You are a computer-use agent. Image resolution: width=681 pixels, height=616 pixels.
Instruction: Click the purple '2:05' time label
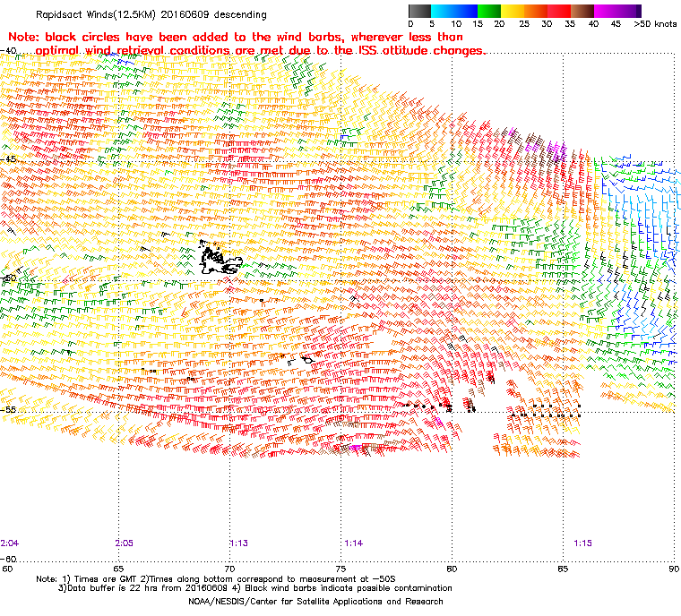[x=125, y=543]
